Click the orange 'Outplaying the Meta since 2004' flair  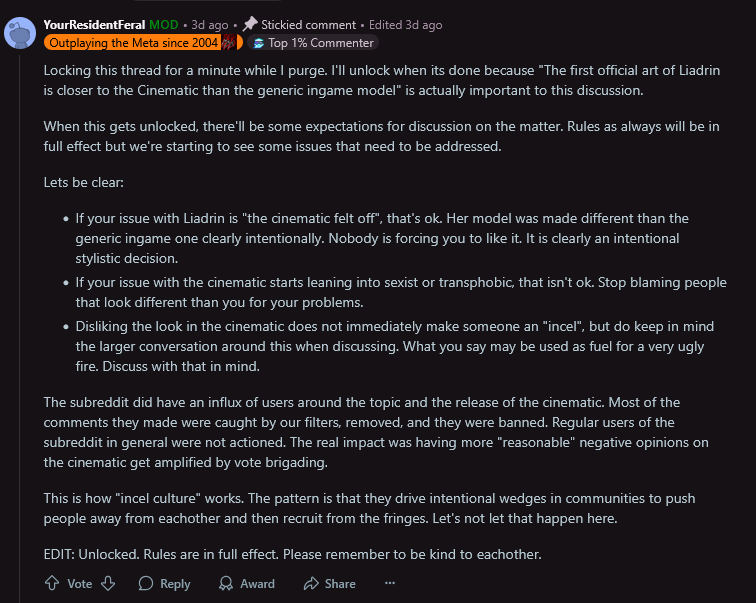point(143,42)
